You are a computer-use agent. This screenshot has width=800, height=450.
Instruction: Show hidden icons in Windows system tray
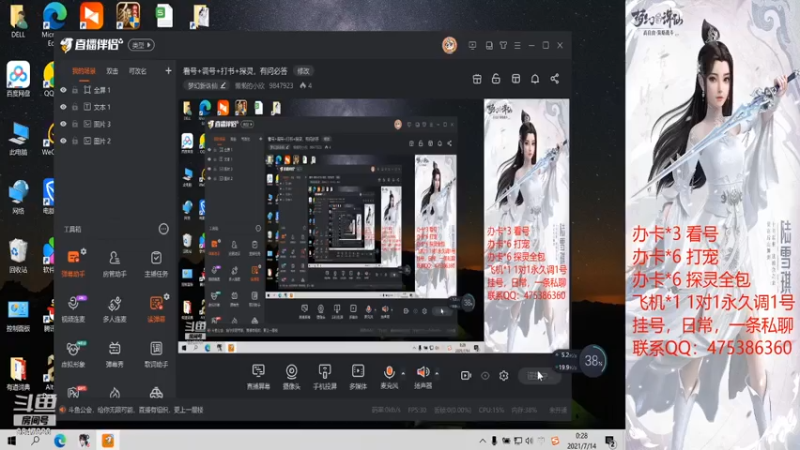pyautogui.click(x=482, y=440)
